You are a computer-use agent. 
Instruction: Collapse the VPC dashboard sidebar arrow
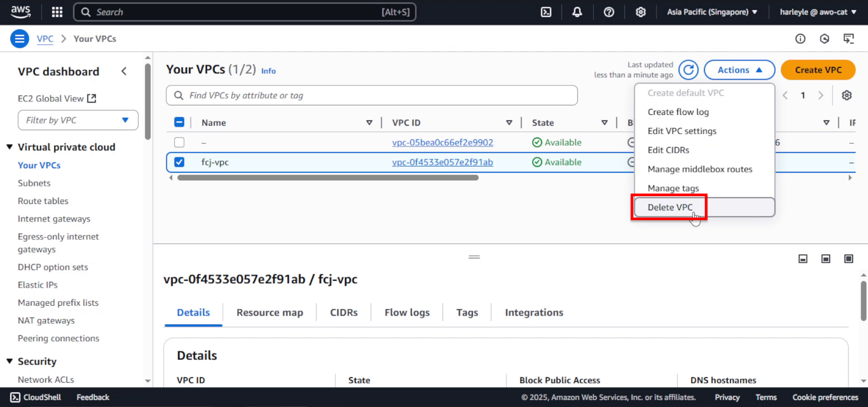point(124,71)
